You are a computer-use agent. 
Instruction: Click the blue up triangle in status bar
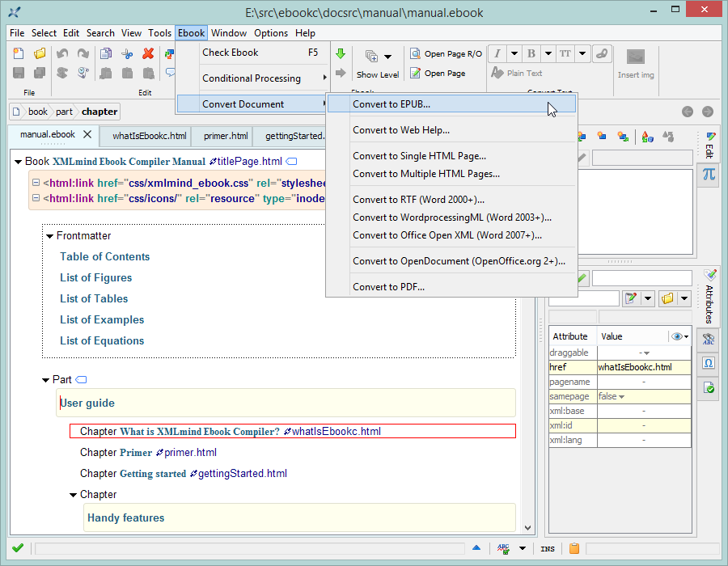(476, 548)
